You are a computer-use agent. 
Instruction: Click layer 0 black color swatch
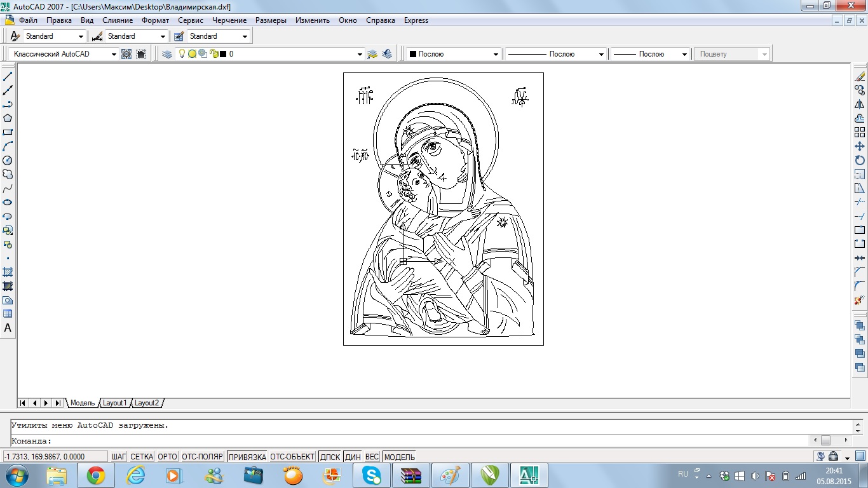coord(223,54)
